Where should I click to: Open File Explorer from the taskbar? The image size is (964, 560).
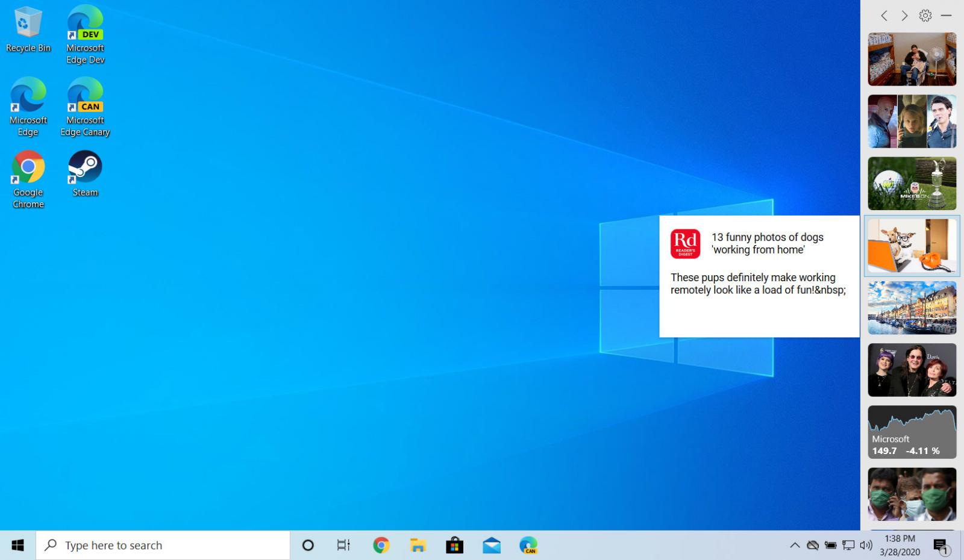coord(418,546)
